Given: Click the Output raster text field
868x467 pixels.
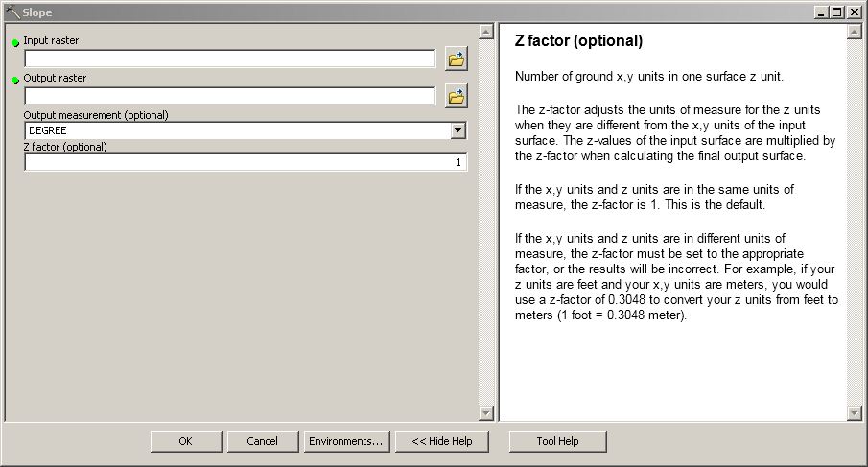Looking at the screenshot, I should pos(230,96).
